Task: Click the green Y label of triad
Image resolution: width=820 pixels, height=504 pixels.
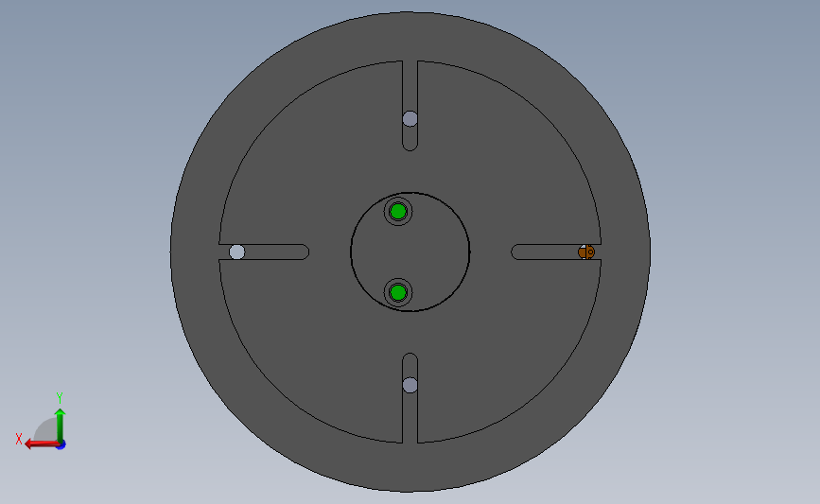Action: click(60, 398)
